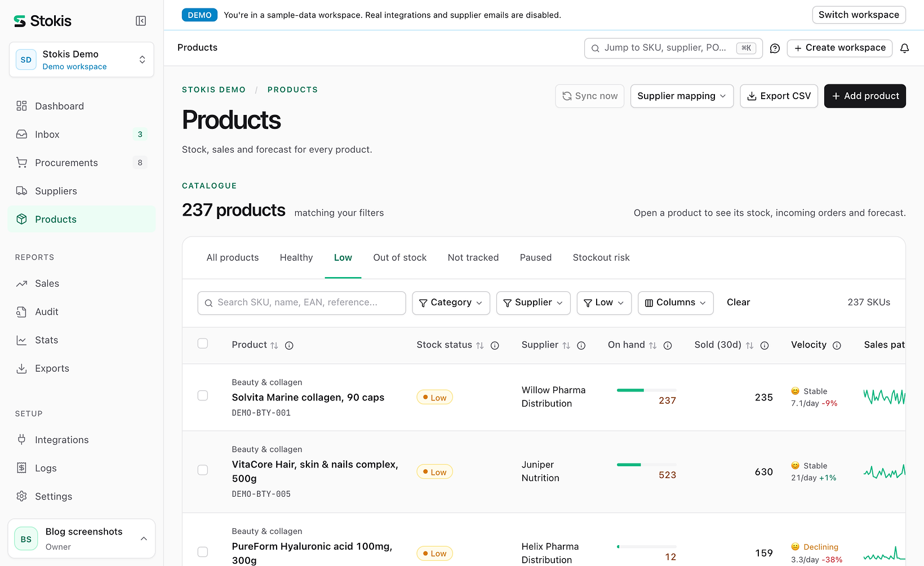Screen dimensions: 924x566
Task: Check the VitaCore Hair, skin & nails row
Action: coord(203,470)
